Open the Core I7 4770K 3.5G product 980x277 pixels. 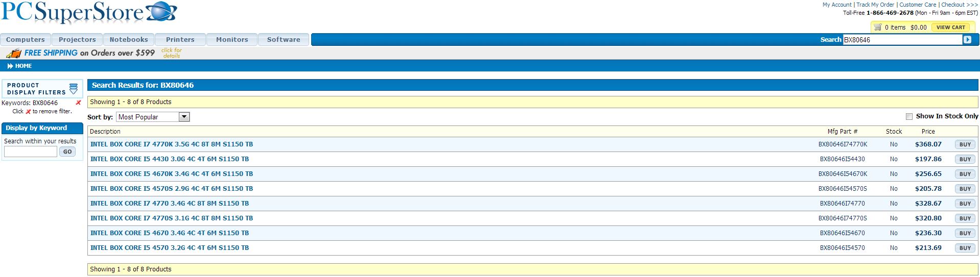(172, 144)
